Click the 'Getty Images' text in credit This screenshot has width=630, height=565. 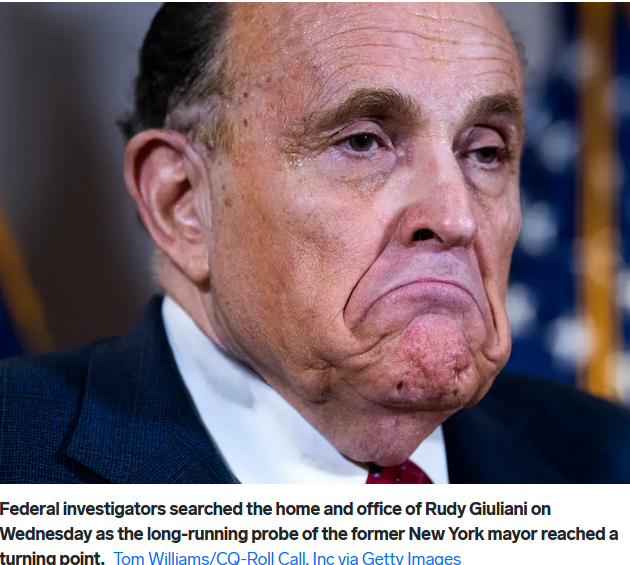[411, 558]
